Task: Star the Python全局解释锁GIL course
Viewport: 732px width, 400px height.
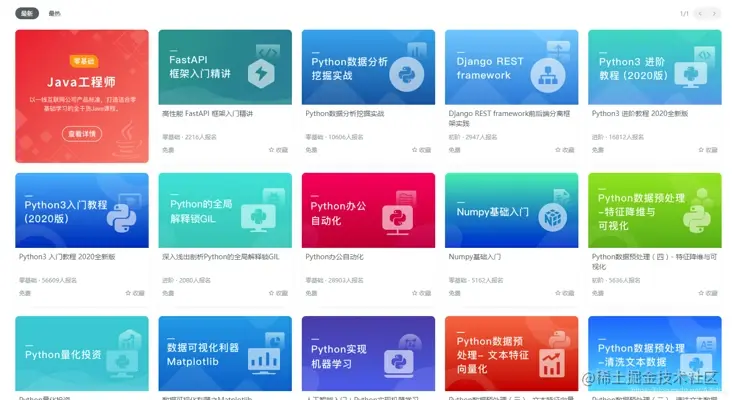Action: (x=278, y=293)
